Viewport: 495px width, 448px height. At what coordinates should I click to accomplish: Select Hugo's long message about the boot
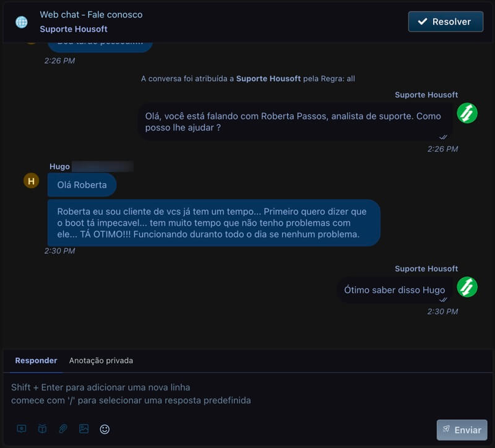(213, 223)
